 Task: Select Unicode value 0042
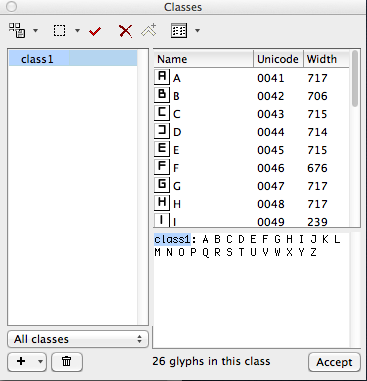(271, 96)
